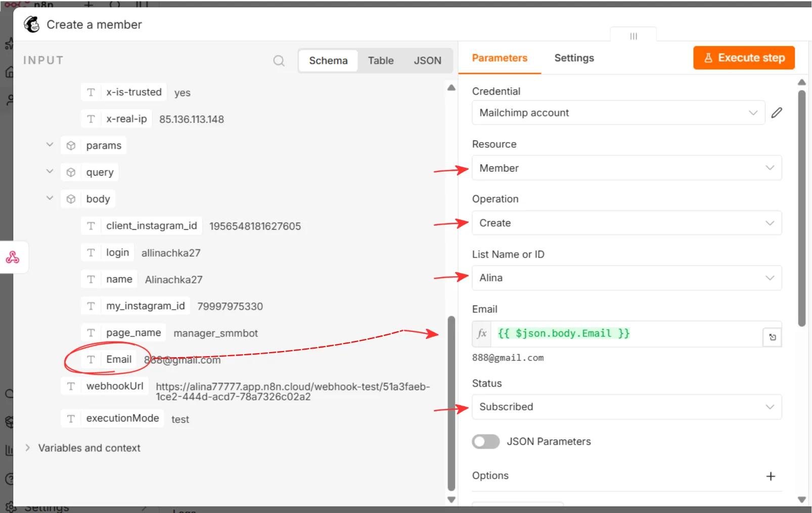Viewport: 812px width, 513px height.
Task: Switch to the JSON view tab
Action: pos(427,61)
